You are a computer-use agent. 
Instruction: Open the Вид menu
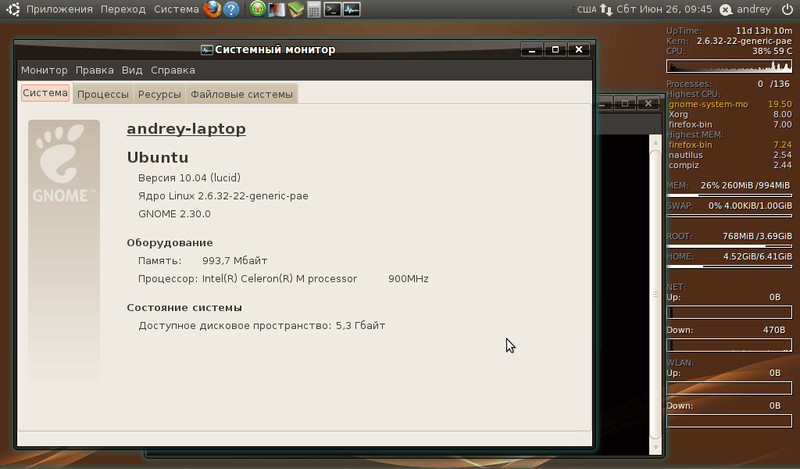tap(132, 70)
